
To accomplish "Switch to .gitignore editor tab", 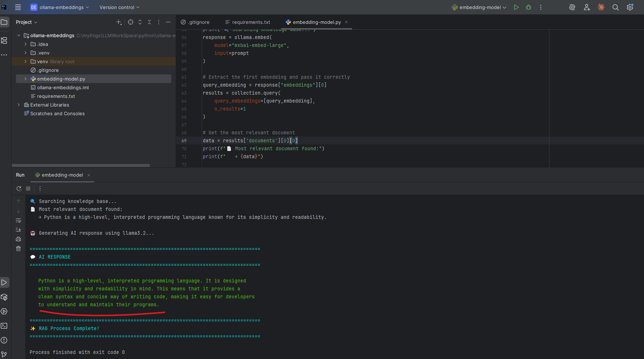I will (195, 22).
